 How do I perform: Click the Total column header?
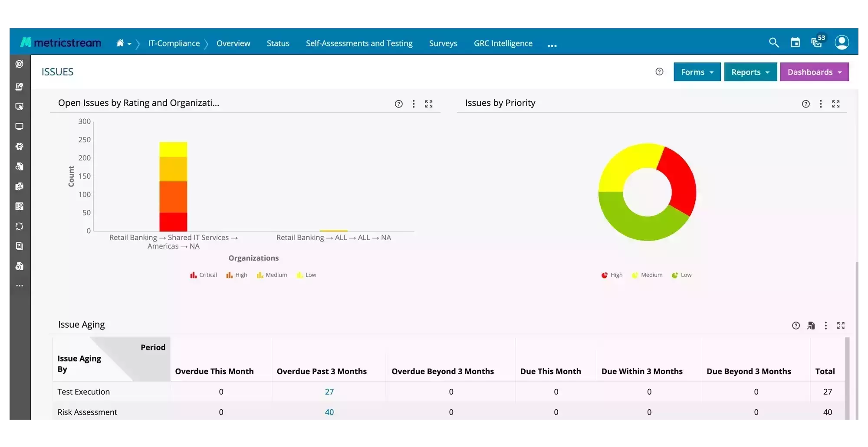point(825,372)
